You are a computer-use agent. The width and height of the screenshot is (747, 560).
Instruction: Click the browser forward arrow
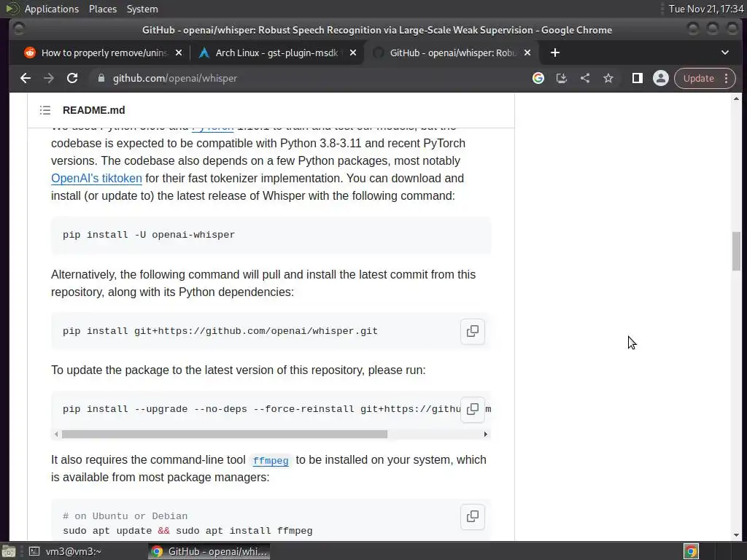pyautogui.click(x=49, y=78)
